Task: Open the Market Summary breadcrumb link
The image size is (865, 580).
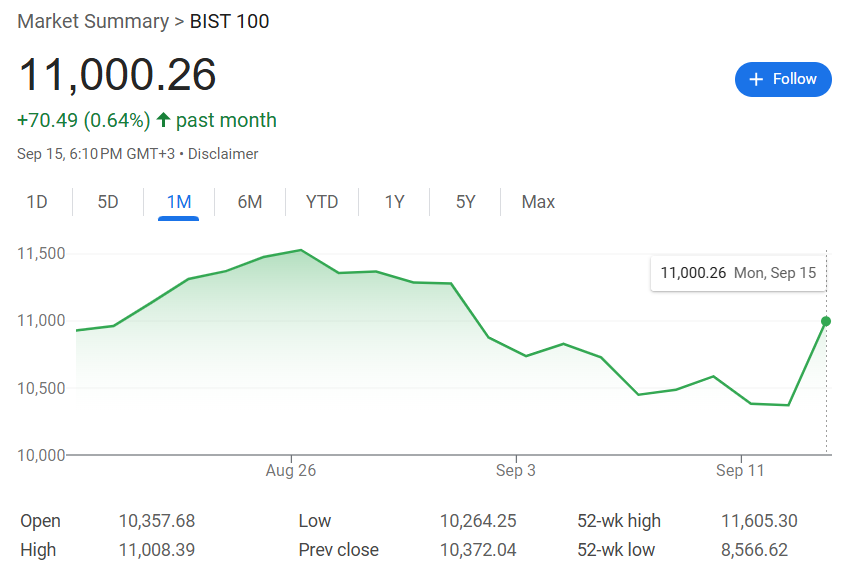Action: [x=93, y=21]
